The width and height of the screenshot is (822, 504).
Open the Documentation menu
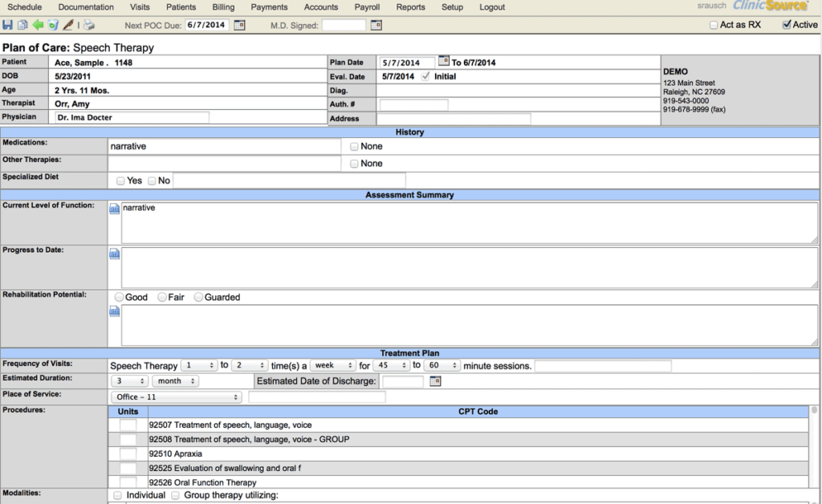point(86,7)
